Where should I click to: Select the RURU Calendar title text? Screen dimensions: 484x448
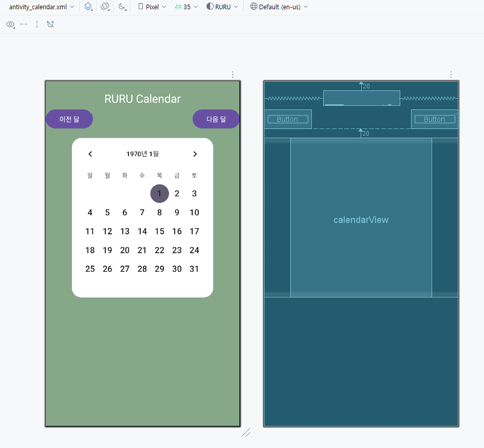point(142,99)
